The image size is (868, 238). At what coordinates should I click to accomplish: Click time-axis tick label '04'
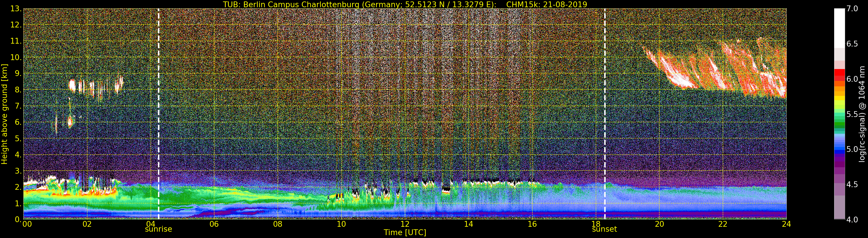click(151, 224)
